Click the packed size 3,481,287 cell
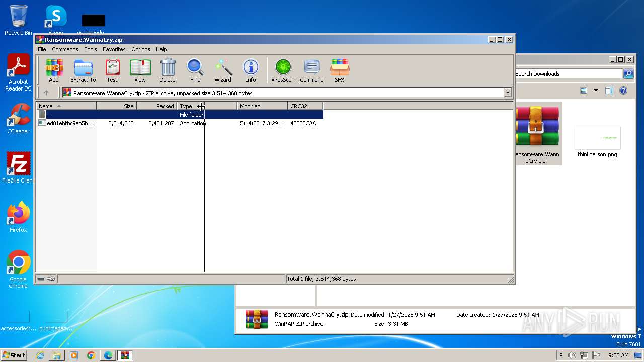The width and height of the screenshot is (644, 362). click(161, 123)
